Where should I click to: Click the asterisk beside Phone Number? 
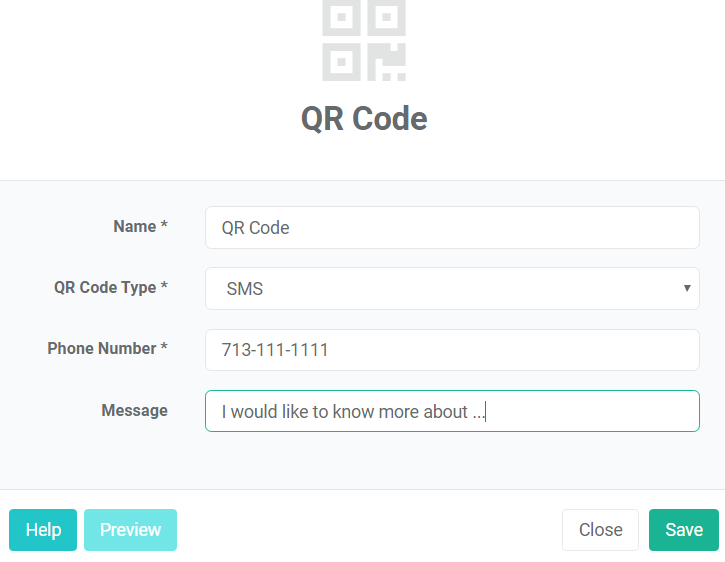pos(164,346)
